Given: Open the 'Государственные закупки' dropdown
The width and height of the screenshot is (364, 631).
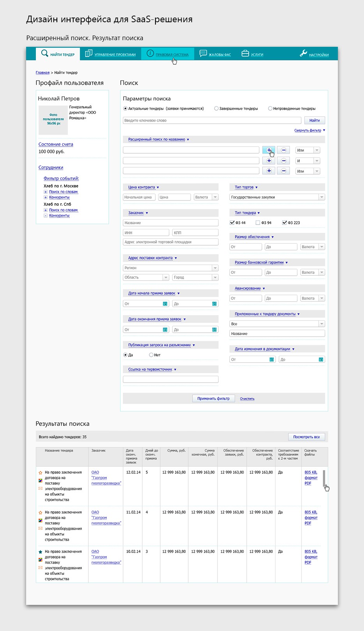Looking at the screenshot, I should pyautogui.click(x=277, y=197).
